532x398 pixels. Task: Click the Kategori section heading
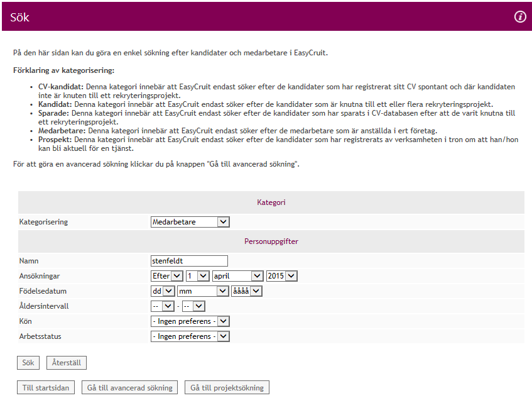(271, 202)
